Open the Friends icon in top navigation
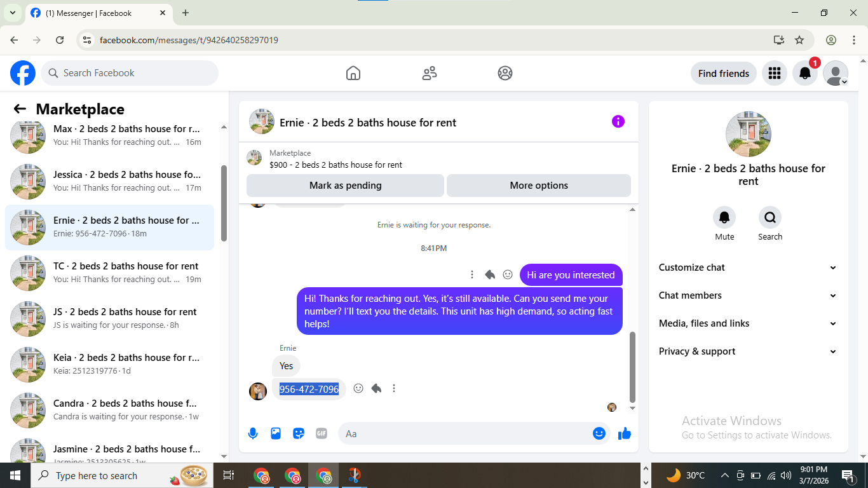 point(430,73)
